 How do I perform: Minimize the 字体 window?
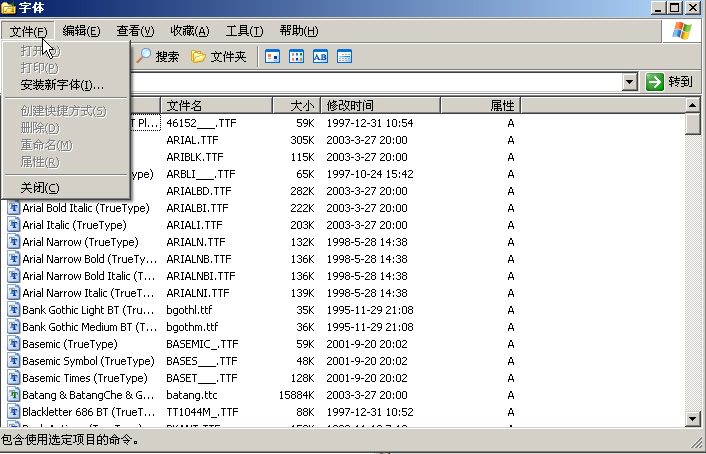659,8
